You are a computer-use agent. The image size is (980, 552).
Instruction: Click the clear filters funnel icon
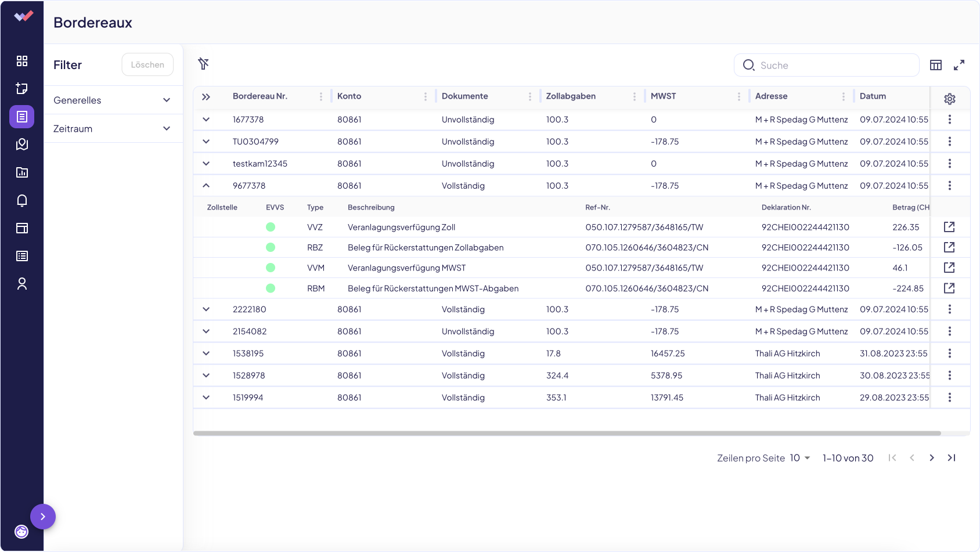point(203,64)
